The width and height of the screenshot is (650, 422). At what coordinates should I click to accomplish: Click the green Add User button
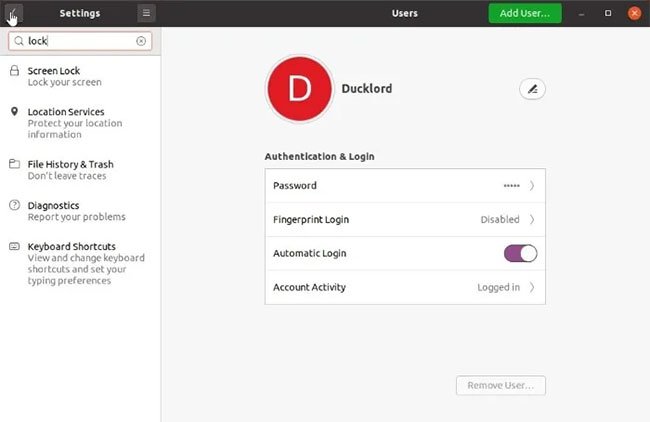525,13
